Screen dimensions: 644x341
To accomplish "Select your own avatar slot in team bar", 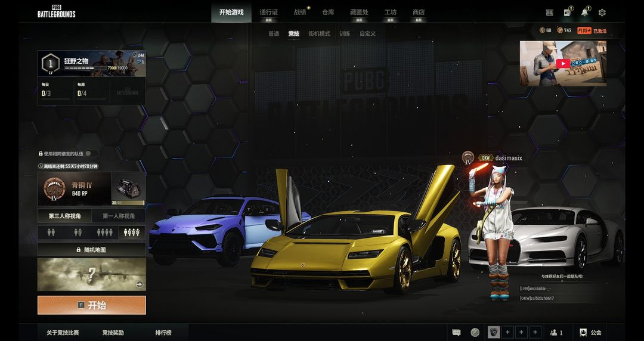I will (x=494, y=333).
